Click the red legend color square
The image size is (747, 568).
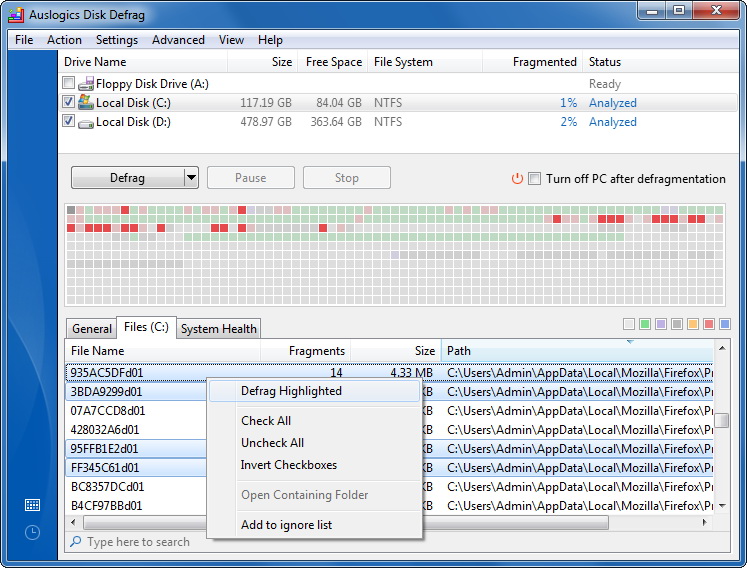pos(709,324)
